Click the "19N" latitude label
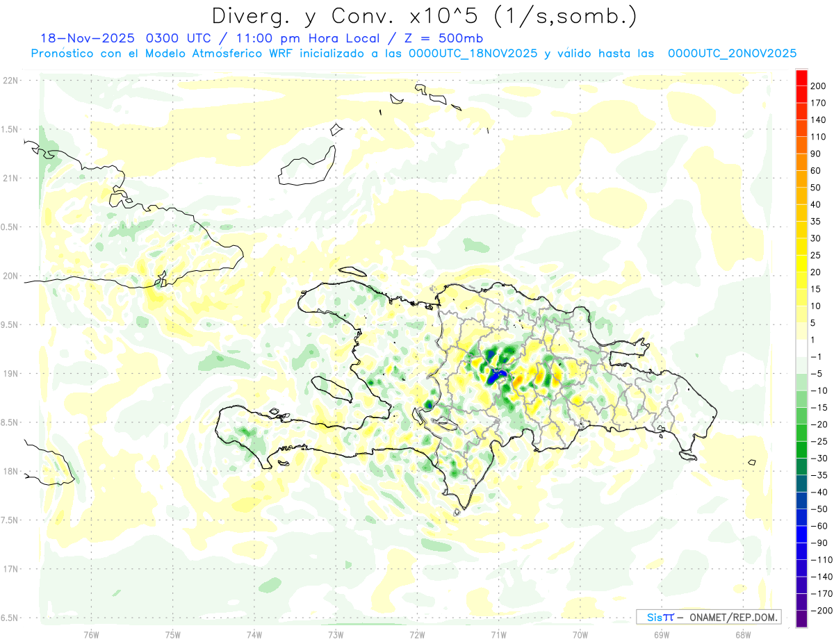 [10, 374]
